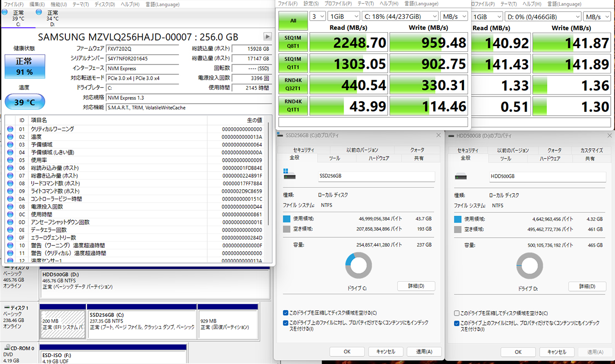Click the HDD500GB drive name input field
The width and height of the screenshot is (615, 364).
[547, 176]
